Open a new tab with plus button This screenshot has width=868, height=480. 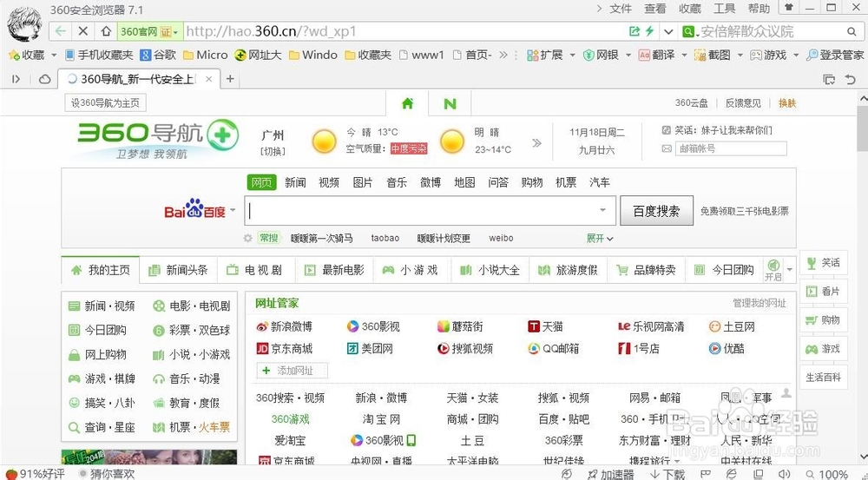point(230,79)
